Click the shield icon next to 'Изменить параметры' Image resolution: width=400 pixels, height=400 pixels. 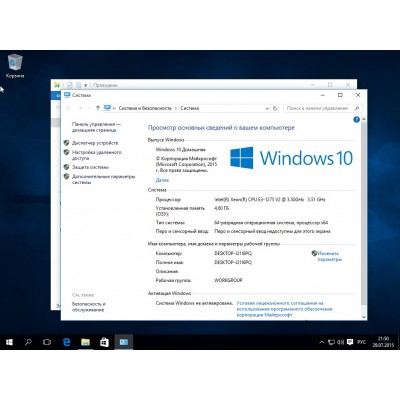click(314, 253)
